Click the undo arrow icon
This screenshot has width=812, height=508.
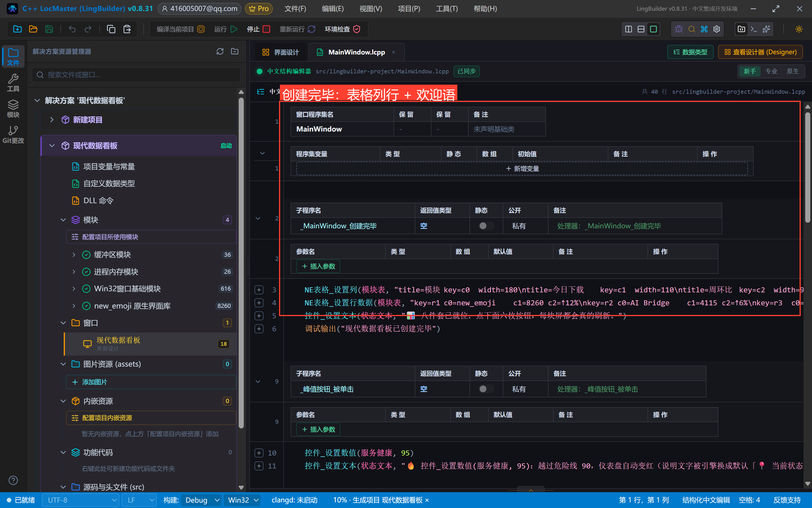[x=72, y=29]
